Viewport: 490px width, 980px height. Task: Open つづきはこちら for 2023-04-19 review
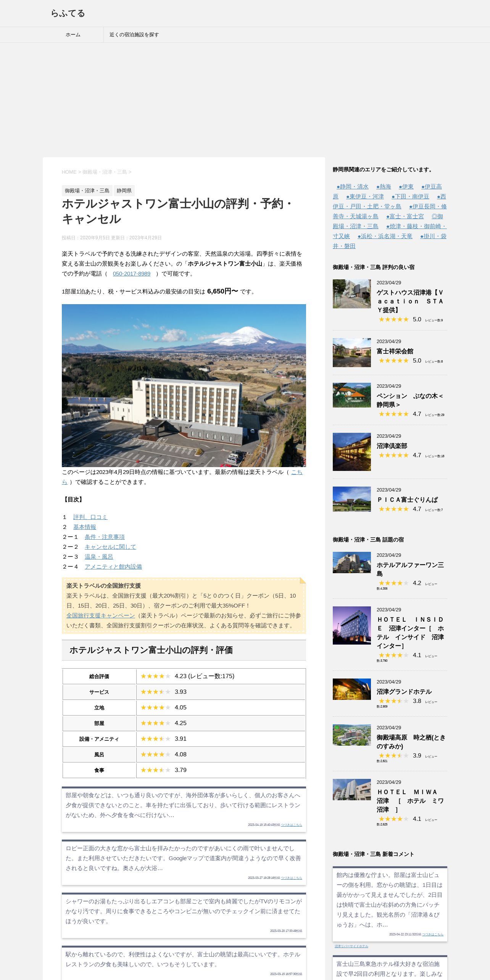[x=292, y=825]
